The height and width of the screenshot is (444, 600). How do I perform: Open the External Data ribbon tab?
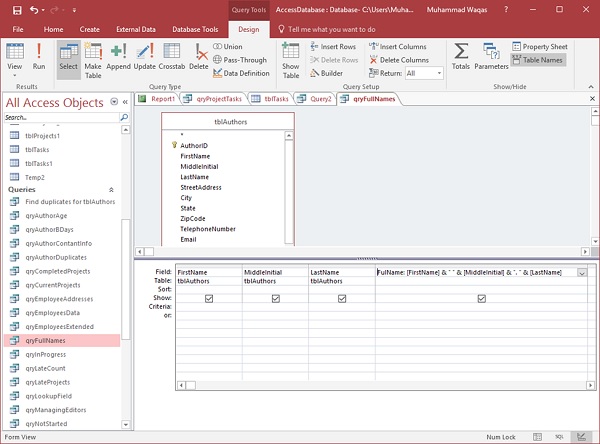pyautogui.click(x=134, y=29)
